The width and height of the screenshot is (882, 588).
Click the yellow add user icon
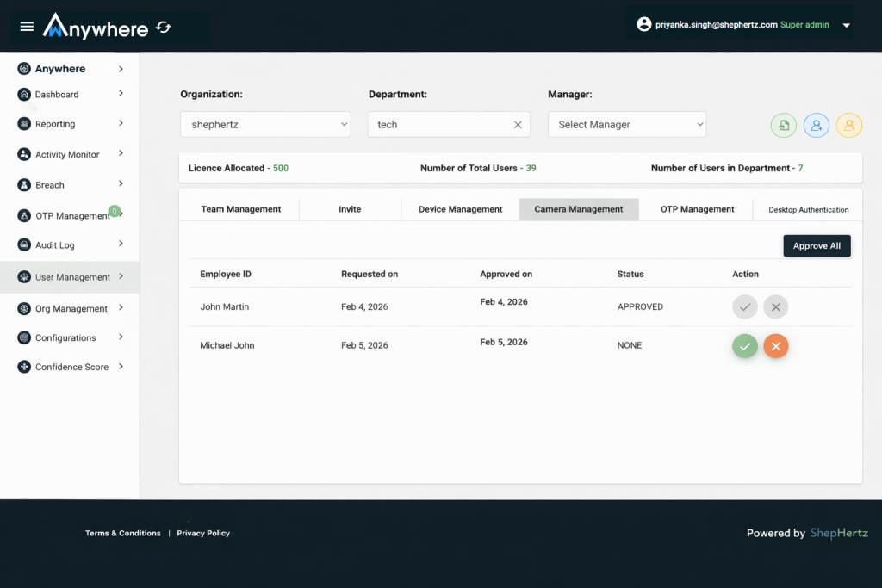click(x=848, y=125)
